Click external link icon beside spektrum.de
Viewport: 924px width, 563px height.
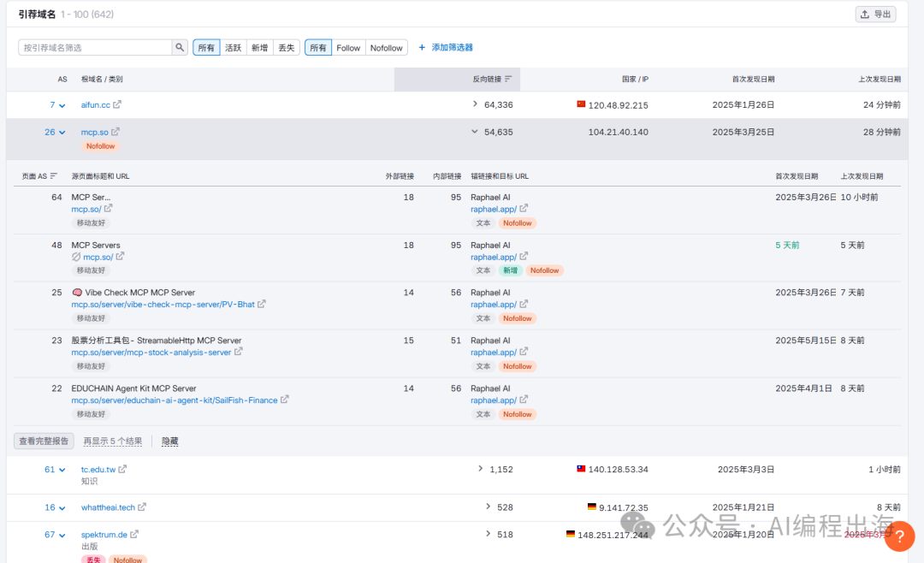click(134, 535)
